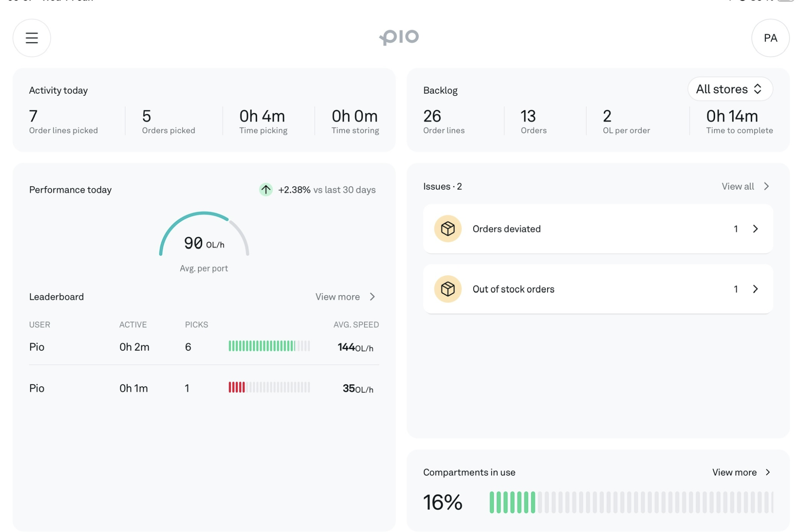Click the 16% compartments usage bar
The image size is (804, 532).
pyautogui.click(x=630, y=502)
